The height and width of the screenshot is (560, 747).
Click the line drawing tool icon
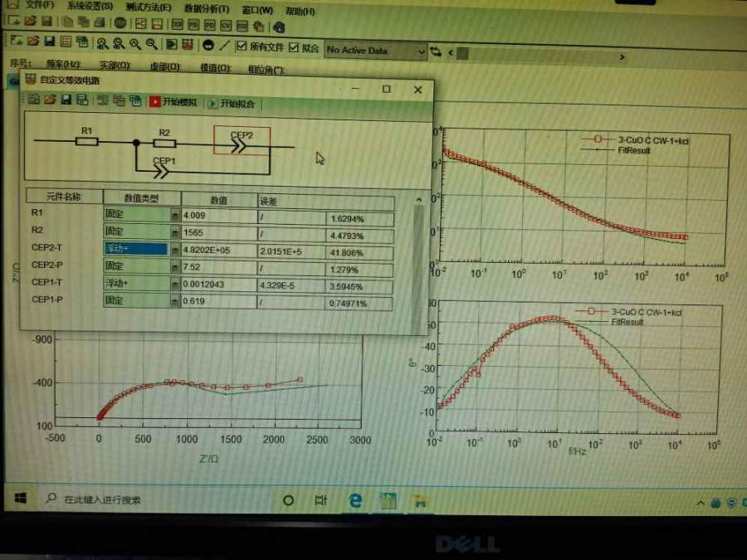(x=224, y=45)
